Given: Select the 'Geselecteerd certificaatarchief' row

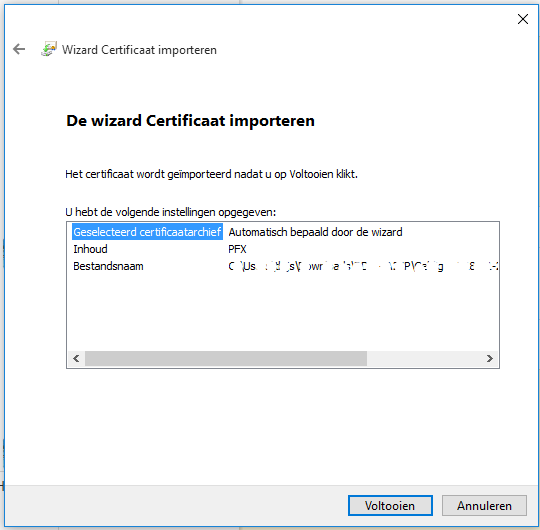Looking at the screenshot, I should click(x=147, y=232).
